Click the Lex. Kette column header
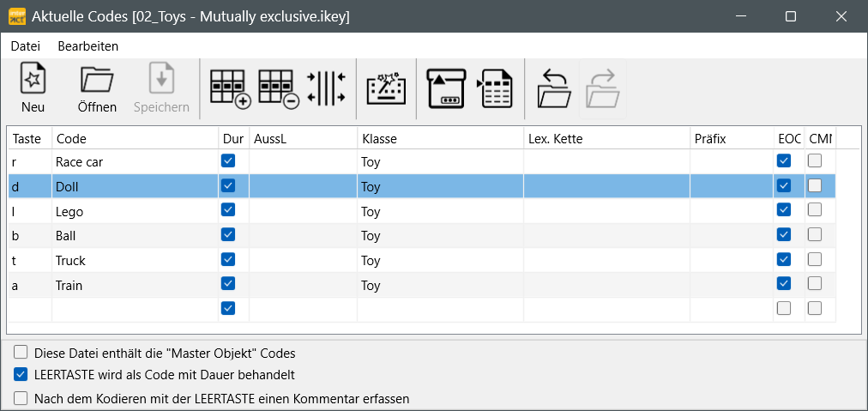The image size is (868, 411). (606, 139)
